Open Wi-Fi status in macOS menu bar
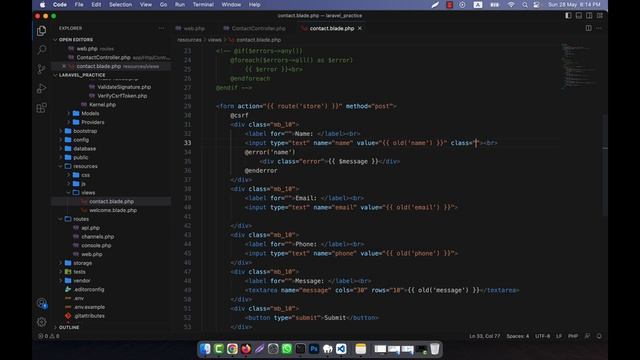The width and height of the screenshot is (640, 360). tap(511, 5)
